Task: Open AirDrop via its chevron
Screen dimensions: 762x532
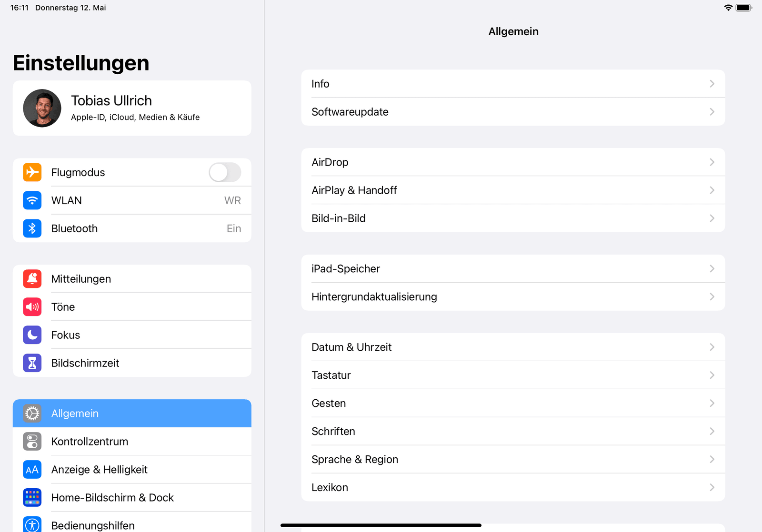Action: coord(712,162)
